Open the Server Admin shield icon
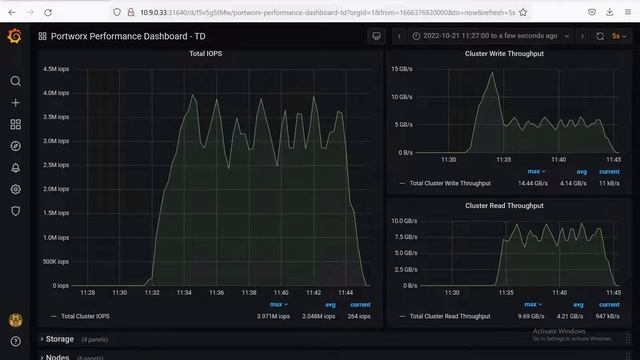Image resolution: width=640 pixels, height=360 pixels. 16,211
